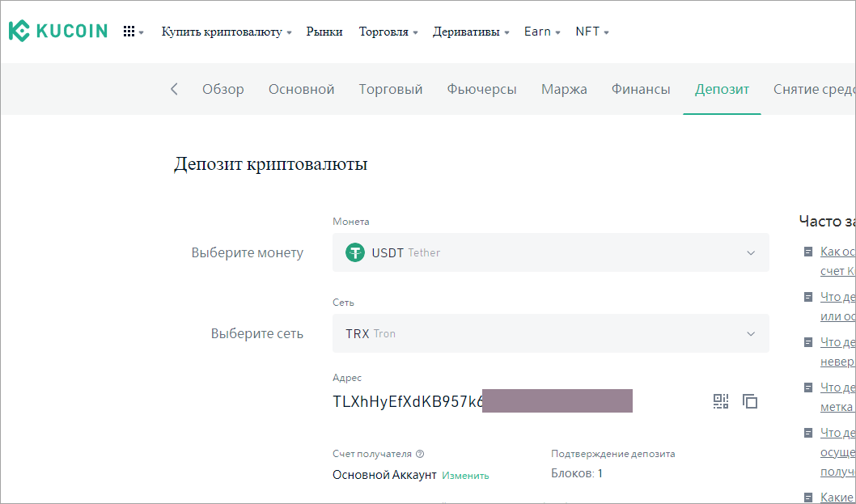The image size is (856, 504).
Task: Open the 'Какие' FAQ link
Action: click(837, 497)
